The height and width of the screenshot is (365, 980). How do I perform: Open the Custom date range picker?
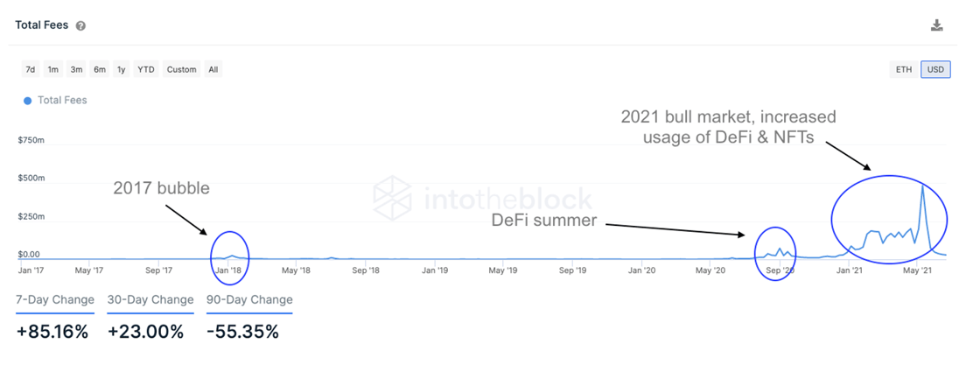(182, 69)
